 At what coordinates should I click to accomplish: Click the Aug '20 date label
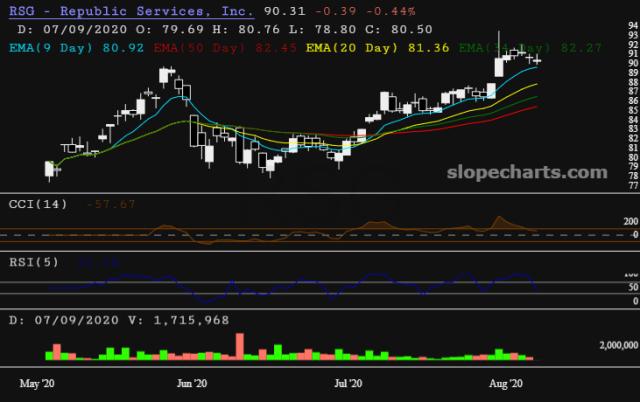tap(503, 382)
